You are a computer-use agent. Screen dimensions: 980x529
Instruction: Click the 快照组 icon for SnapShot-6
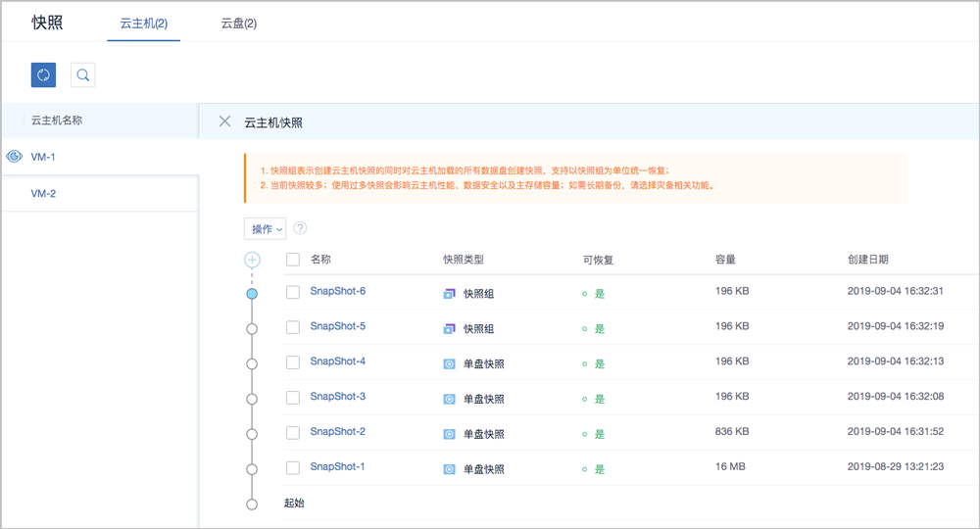tap(450, 293)
